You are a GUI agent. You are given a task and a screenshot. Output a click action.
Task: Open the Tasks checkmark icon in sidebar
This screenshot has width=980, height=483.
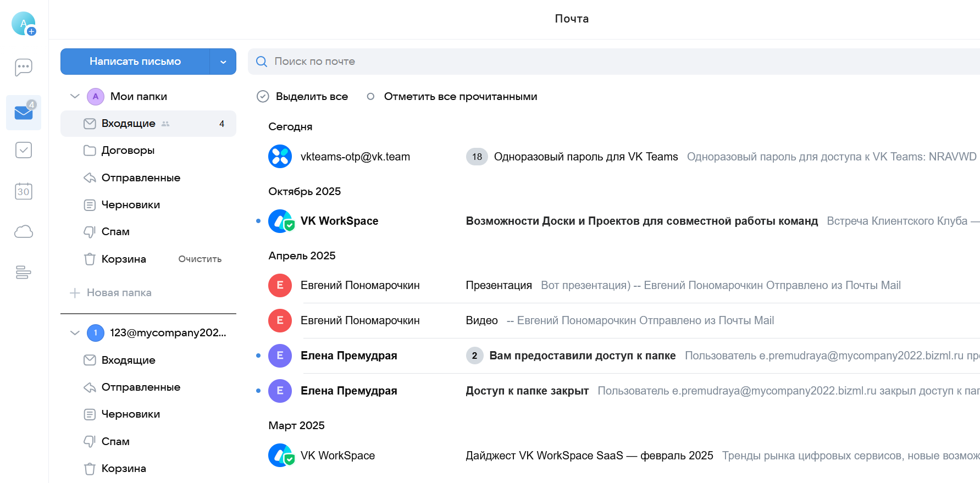23,150
